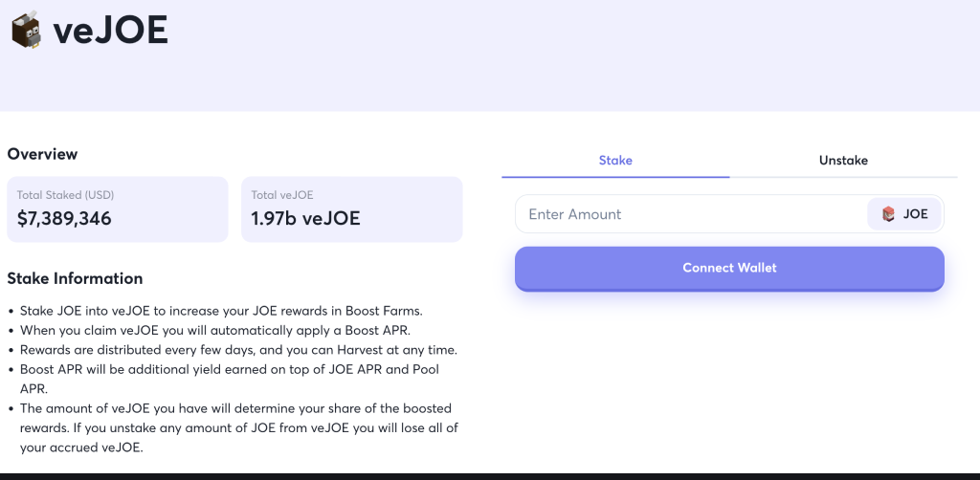This screenshot has width=980, height=480.
Task: Click the JOE token icon in amount field
Action: 888,214
